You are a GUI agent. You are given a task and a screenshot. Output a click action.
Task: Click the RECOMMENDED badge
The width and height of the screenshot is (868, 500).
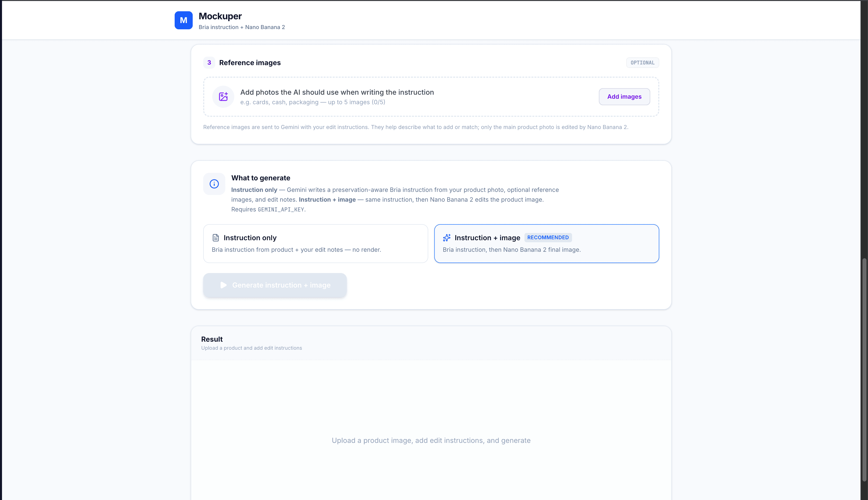point(548,238)
